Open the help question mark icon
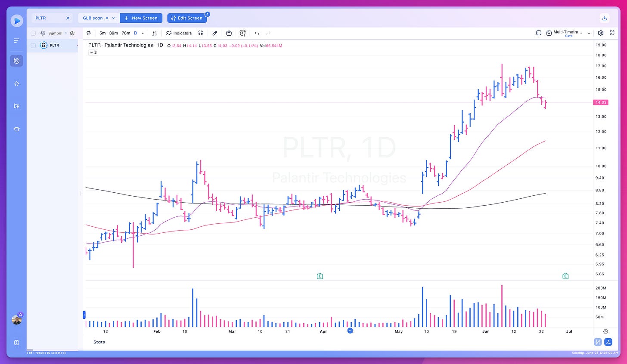This screenshot has height=364, width=627. [x=16, y=342]
